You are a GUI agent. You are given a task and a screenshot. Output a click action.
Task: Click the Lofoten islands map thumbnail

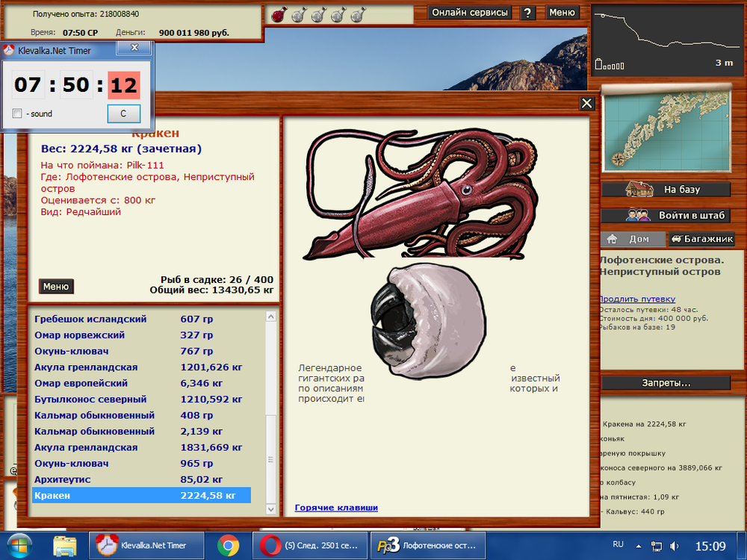(665, 128)
